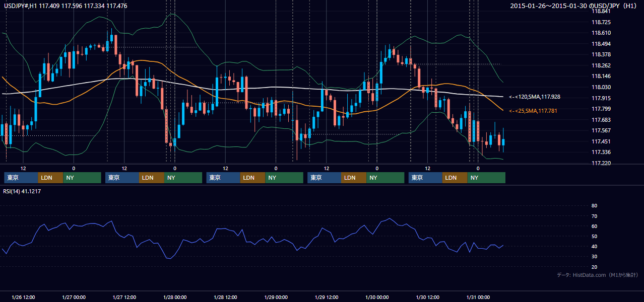644x302 pixels.
Task: Click the 118.378 price axis label
Action: tap(601, 54)
